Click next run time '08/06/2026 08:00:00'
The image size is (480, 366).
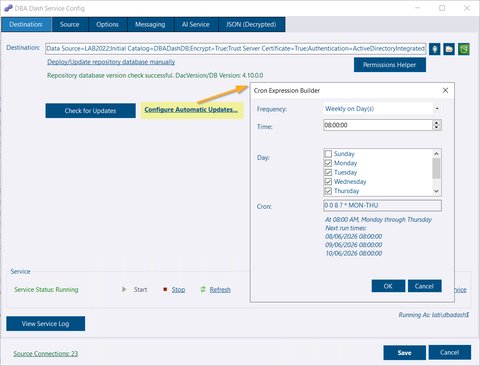tap(354, 236)
